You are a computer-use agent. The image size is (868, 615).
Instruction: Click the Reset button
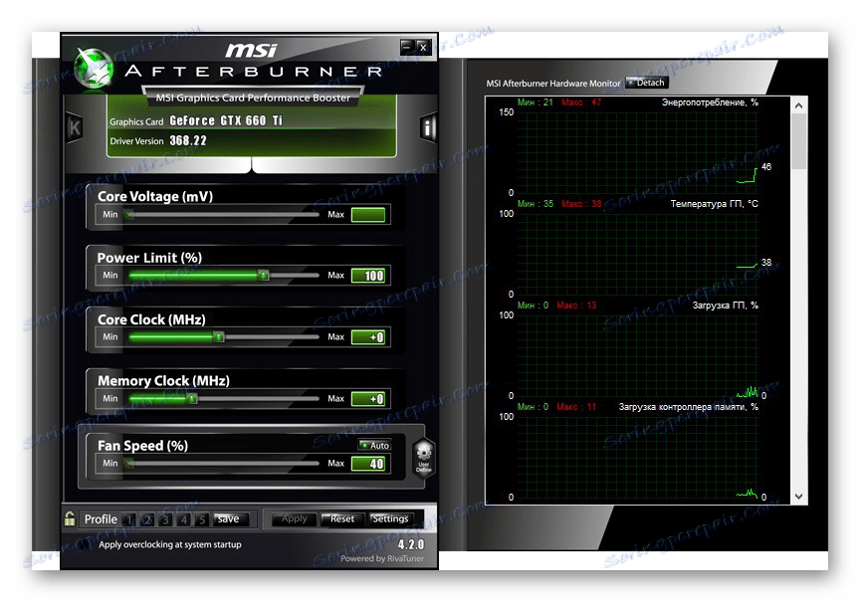(x=341, y=518)
